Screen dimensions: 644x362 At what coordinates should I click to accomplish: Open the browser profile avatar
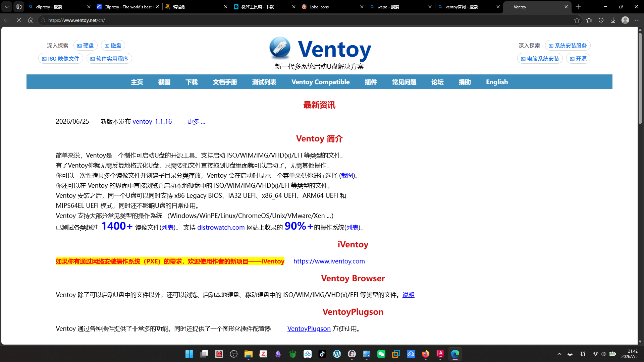click(625, 20)
